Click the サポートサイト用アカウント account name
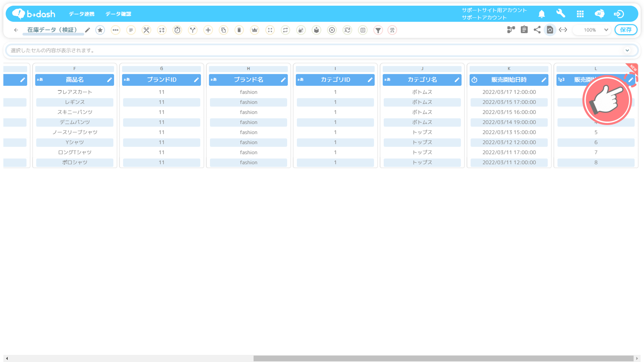Viewport: 644px width, 362px height. tap(494, 10)
